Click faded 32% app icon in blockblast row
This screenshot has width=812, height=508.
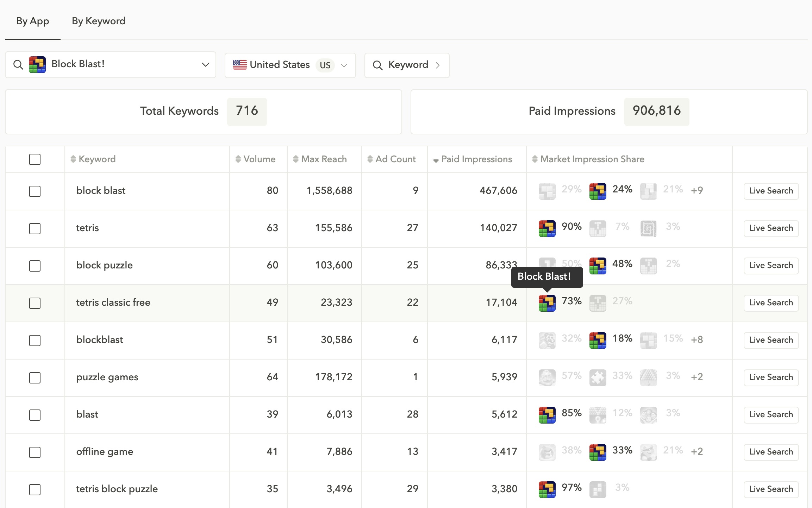547,341
